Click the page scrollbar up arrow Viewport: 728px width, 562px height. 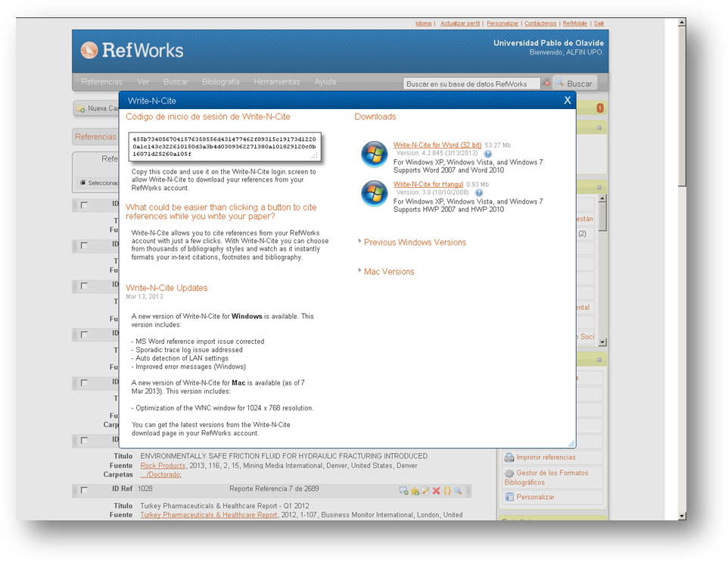[x=682, y=22]
